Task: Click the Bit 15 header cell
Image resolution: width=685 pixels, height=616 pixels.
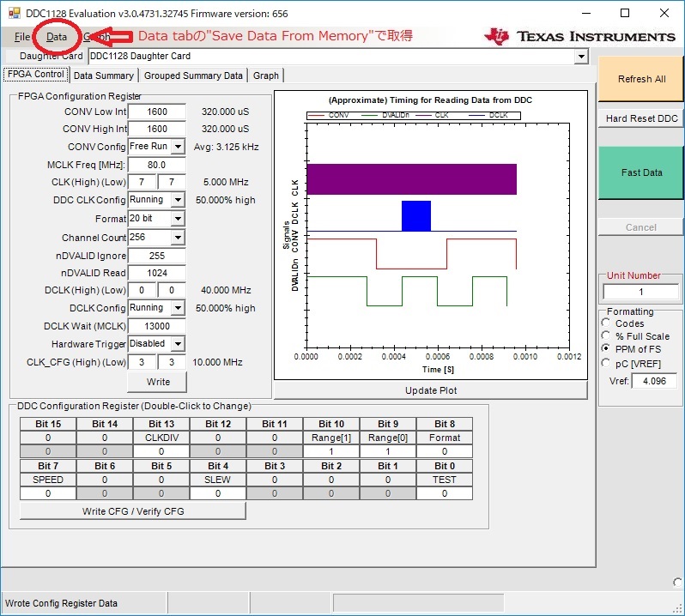Action: click(48, 424)
